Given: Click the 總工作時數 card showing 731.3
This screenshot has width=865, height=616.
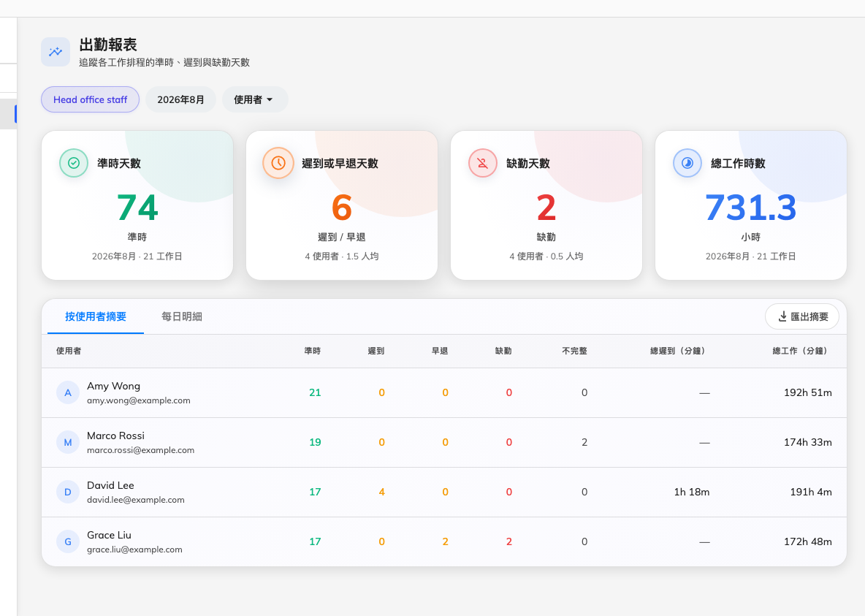Looking at the screenshot, I should point(751,205).
